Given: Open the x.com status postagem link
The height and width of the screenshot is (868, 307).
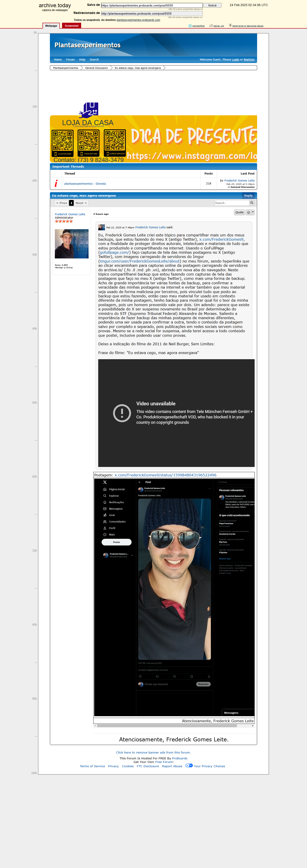Looking at the screenshot, I should pos(165,475).
